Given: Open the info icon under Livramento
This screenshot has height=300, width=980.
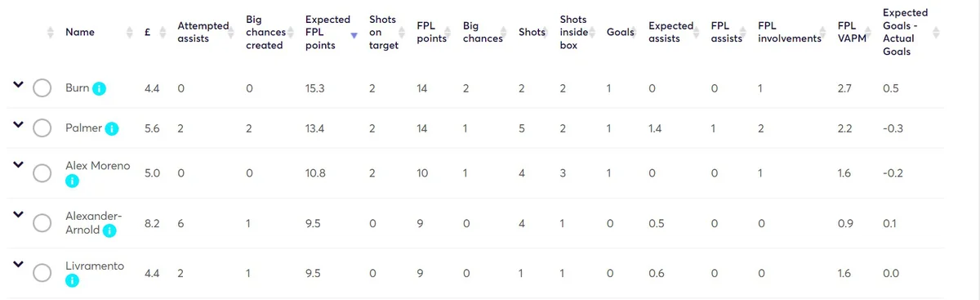Looking at the screenshot, I should (72, 280).
